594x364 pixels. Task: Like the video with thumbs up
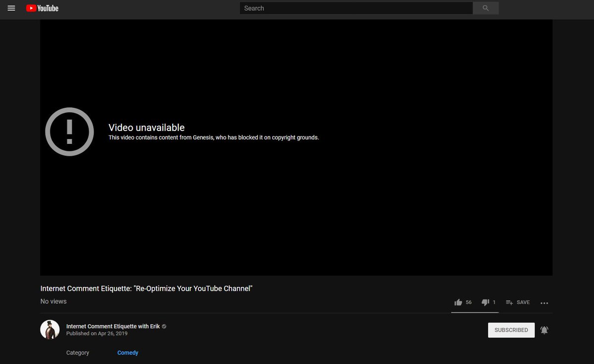(x=458, y=302)
